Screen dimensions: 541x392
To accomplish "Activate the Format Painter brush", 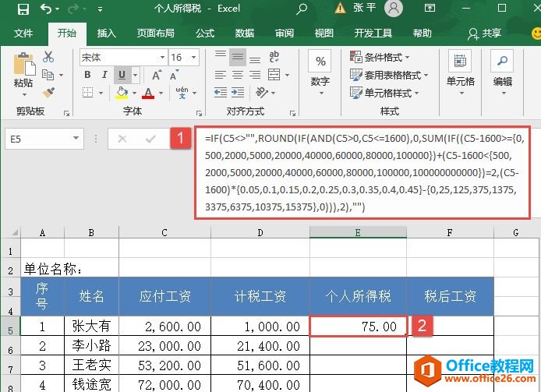I will (x=48, y=93).
